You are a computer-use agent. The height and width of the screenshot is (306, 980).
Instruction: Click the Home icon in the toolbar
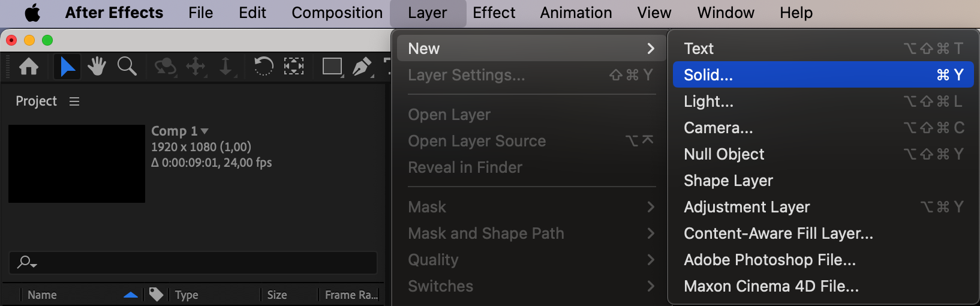coord(29,66)
